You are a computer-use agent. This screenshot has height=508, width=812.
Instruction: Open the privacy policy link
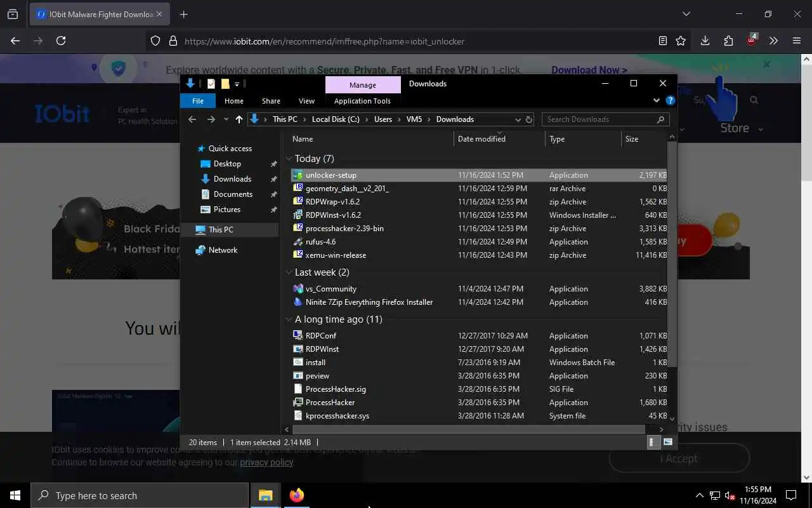click(x=266, y=462)
